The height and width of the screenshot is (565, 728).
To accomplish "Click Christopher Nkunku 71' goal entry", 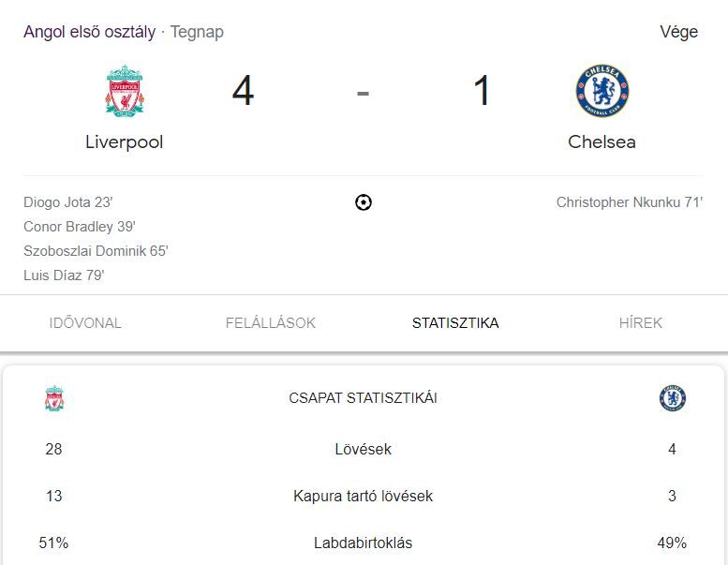I will pyautogui.click(x=630, y=202).
